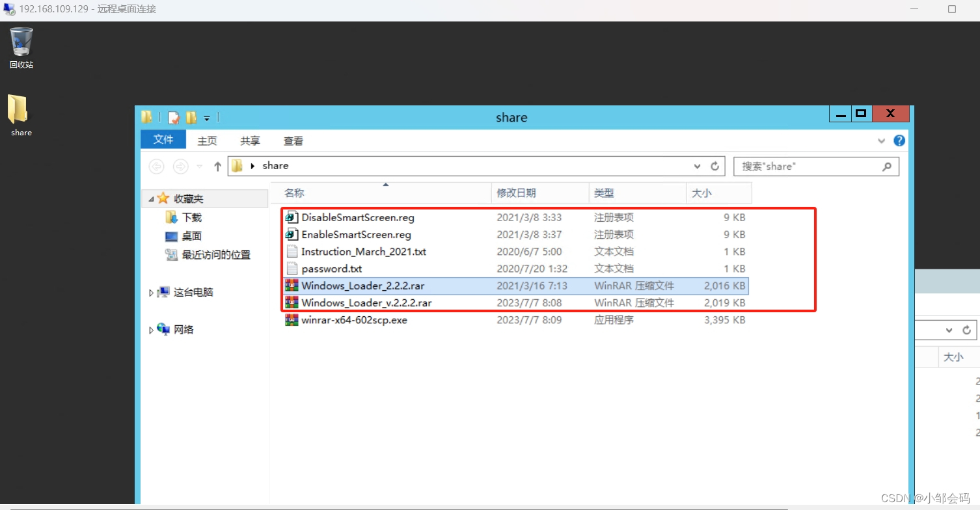Select the winrar-x64-602scp.exe file name
Screen dimensions: 980x510
(x=354, y=320)
